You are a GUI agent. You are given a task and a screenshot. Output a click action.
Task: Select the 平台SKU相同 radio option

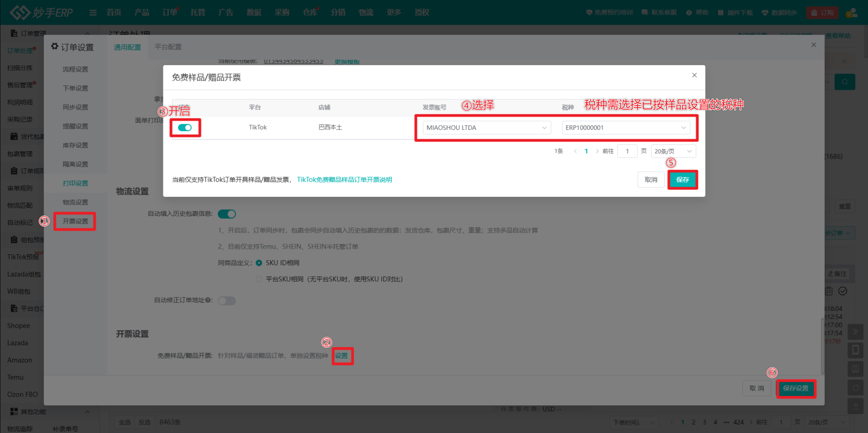click(x=259, y=279)
